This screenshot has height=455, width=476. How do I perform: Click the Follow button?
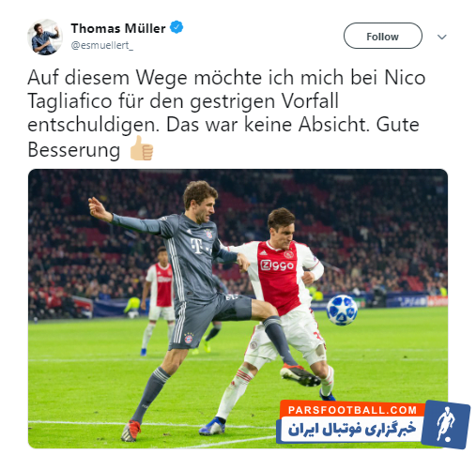382,36
